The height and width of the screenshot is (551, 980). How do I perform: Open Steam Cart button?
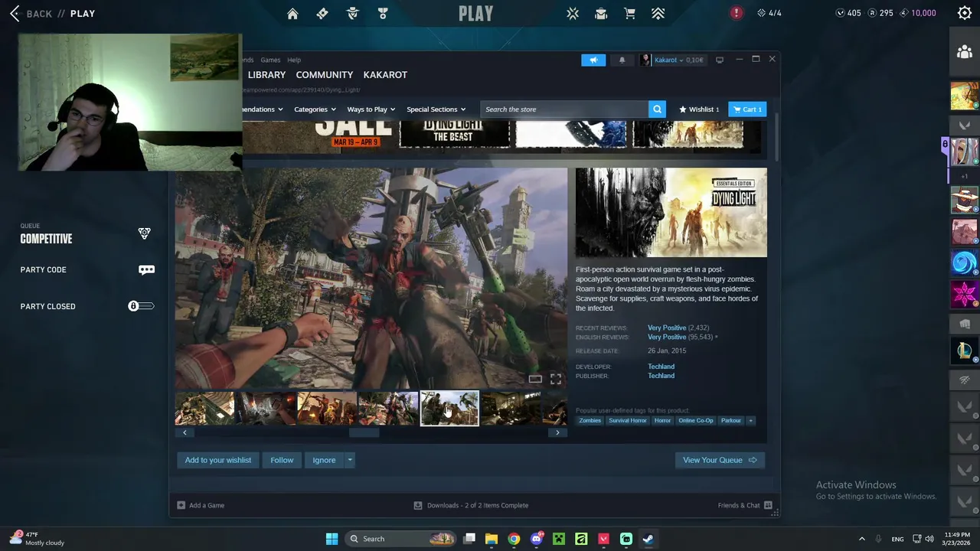[746, 109]
